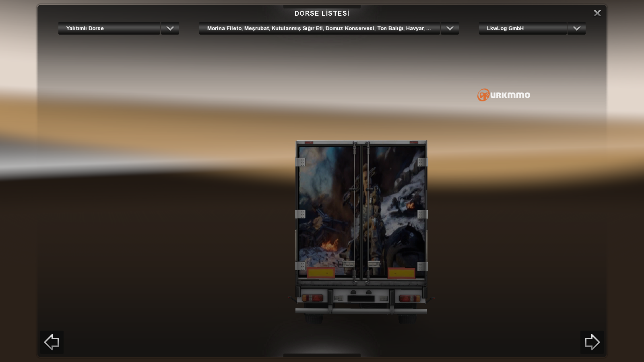Screen dimensions: 644x362
Task: Show the previous trailer with the left arrow
Action: click(52, 342)
